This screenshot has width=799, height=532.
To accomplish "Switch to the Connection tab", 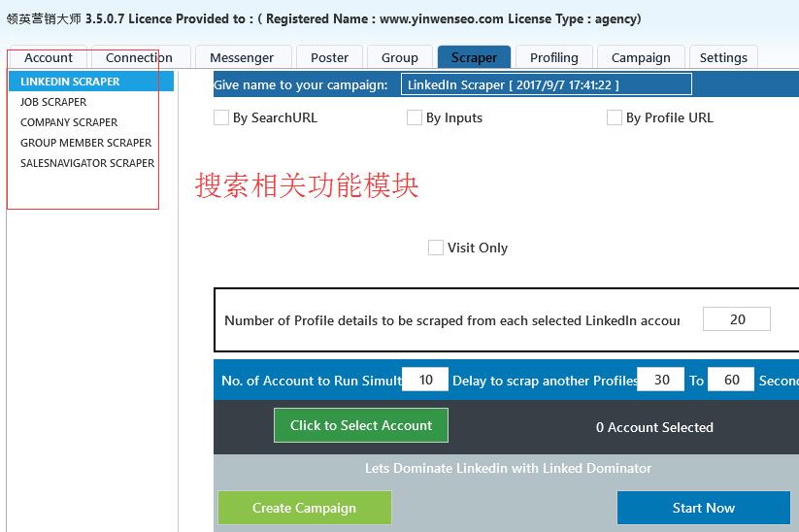I will pyautogui.click(x=139, y=57).
